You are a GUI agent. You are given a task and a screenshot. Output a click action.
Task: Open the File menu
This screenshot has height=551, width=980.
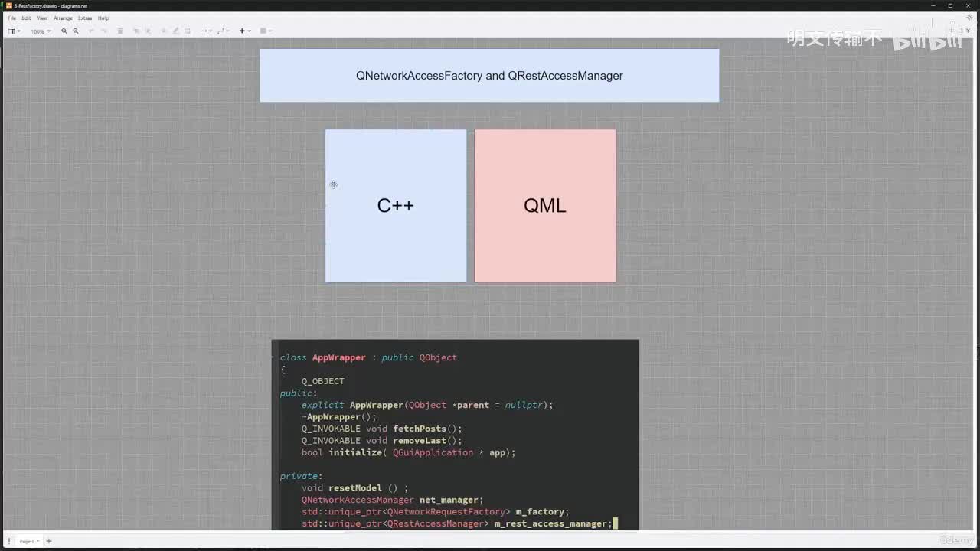(11, 18)
